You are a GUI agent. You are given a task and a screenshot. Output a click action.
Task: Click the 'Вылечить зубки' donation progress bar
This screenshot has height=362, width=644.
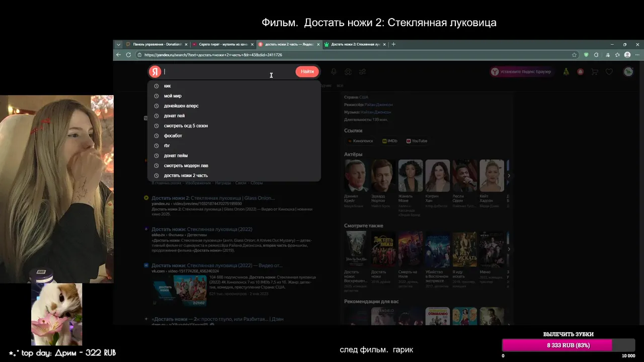coord(569,345)
